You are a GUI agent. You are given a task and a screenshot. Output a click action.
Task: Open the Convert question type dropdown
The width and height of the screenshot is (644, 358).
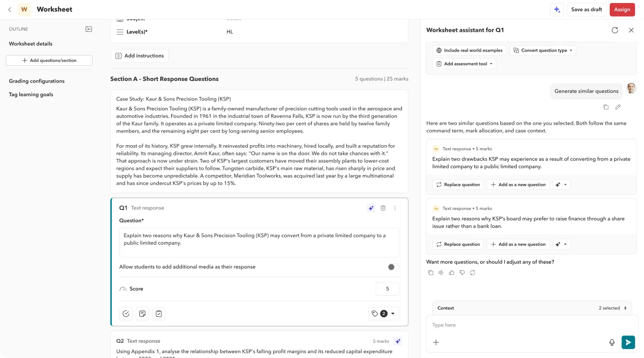coord(543,51)
